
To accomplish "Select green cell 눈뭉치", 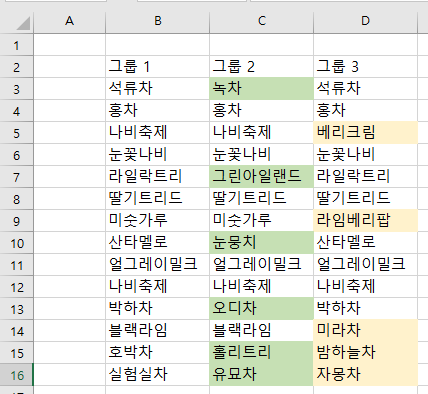I will 262,243.
